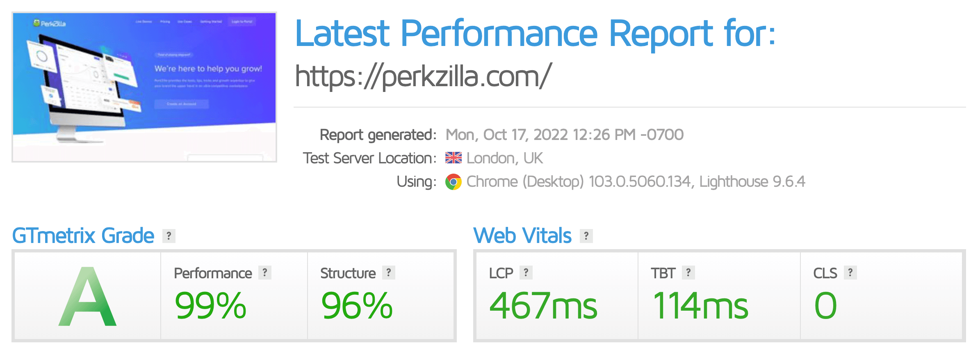The image size is (980, 353).
Task: Click the https://perkzilla.com/ URL
Action: pyautogui.click(x=423, y=76)
